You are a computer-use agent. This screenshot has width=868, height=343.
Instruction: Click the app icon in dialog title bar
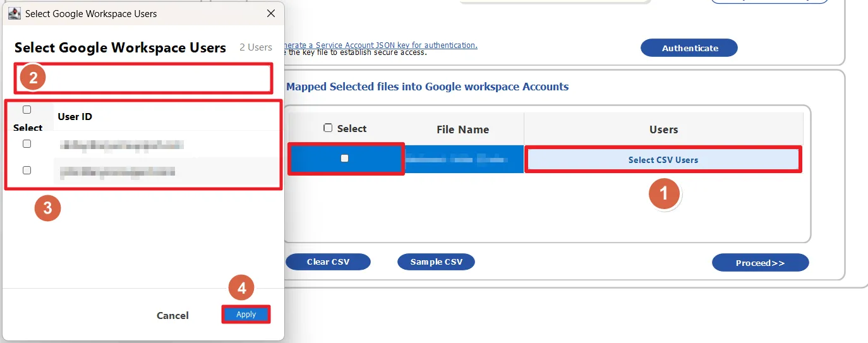(x=14, y=13)
